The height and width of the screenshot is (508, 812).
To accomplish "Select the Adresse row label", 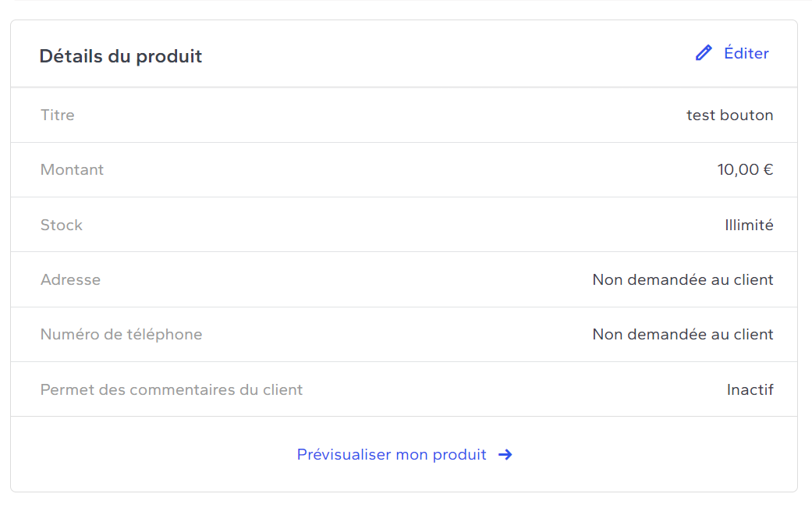I will point(70,279).
